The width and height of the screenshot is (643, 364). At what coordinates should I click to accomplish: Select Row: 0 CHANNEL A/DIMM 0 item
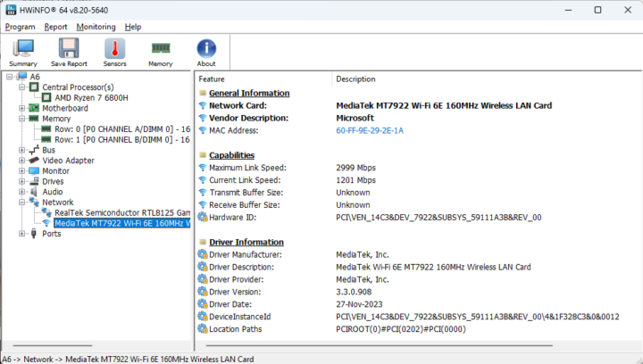pos(122,129)
